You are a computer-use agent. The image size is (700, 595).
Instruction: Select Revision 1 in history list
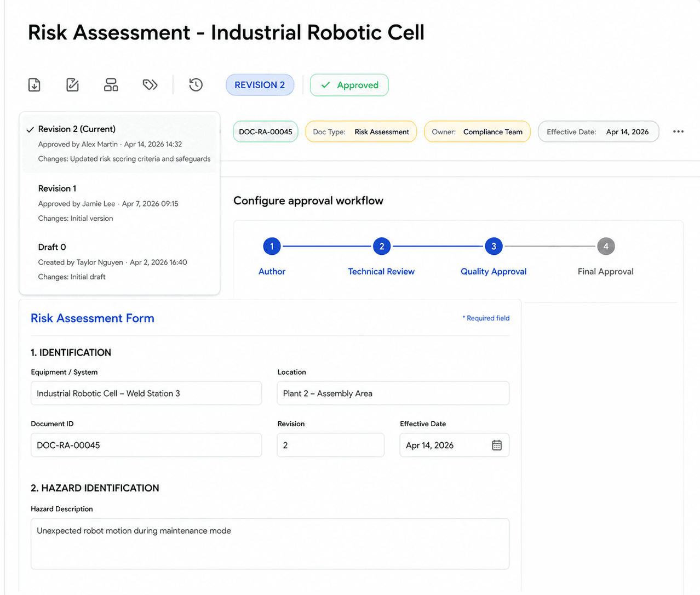pyautogui.click(x=119, y=203)
